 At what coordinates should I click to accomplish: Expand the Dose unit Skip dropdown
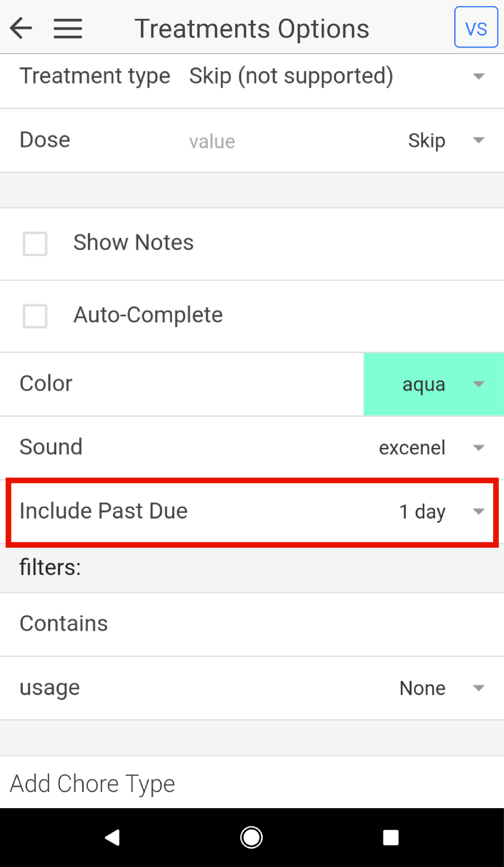point(478,140)
